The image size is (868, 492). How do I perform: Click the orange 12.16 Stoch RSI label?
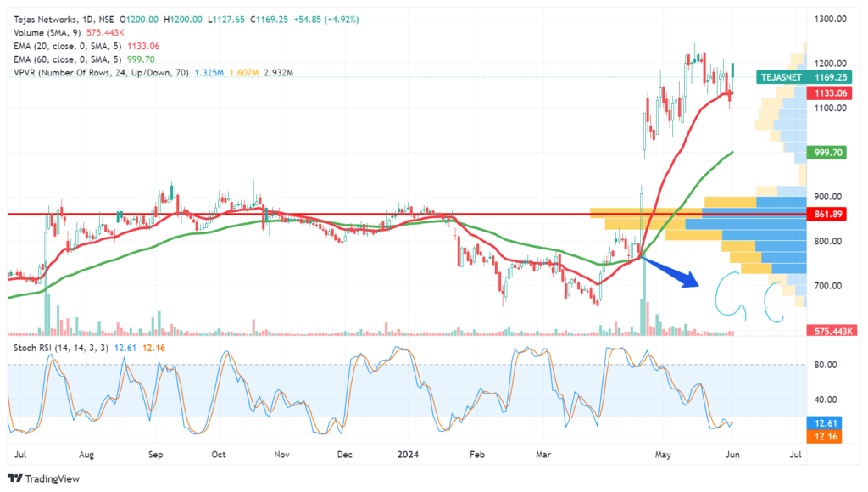point(825,437)
